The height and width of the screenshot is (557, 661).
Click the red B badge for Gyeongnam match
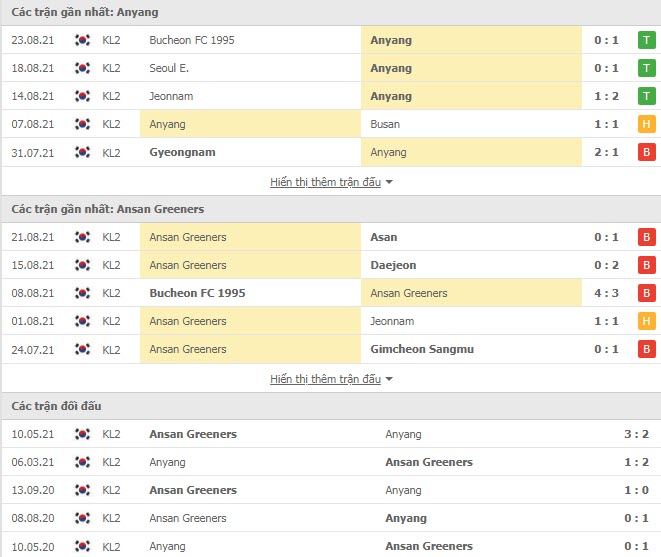(x=646, y=152)
